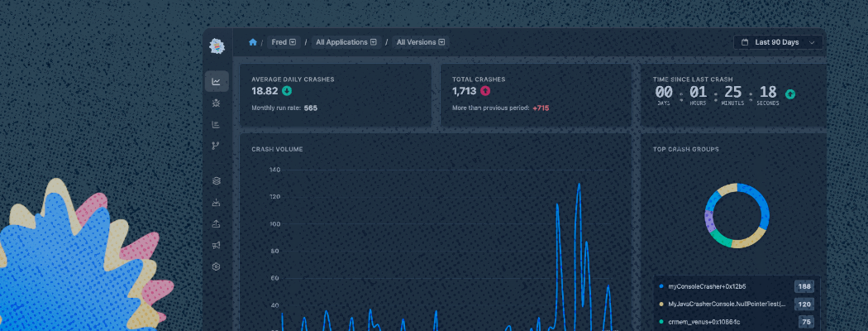
Task: Click the tallest peak of the crash volume line
Action: click(579, 185)
